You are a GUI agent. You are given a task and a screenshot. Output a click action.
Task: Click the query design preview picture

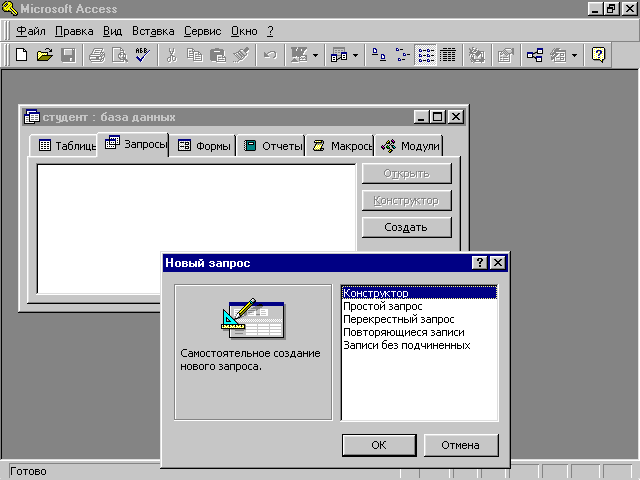[x=253, y=319]
